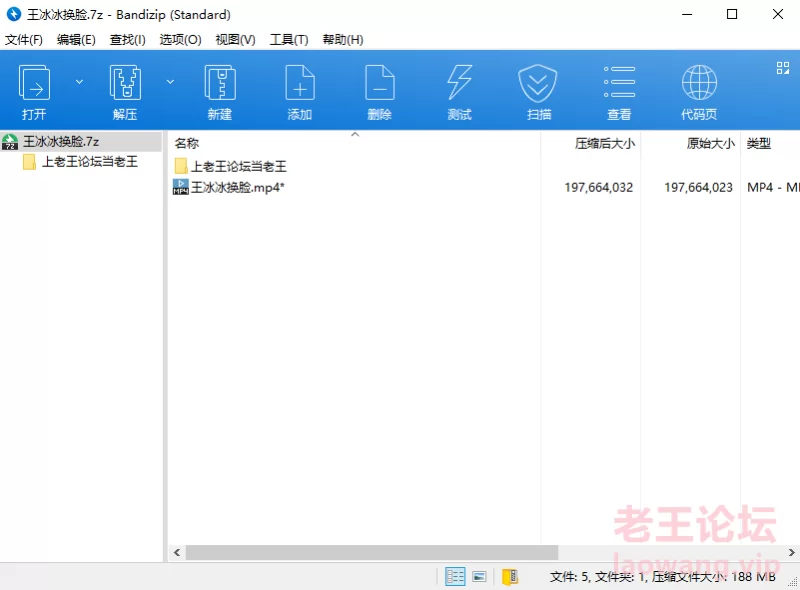Click the original size value 197,664,023

[698, 188]
